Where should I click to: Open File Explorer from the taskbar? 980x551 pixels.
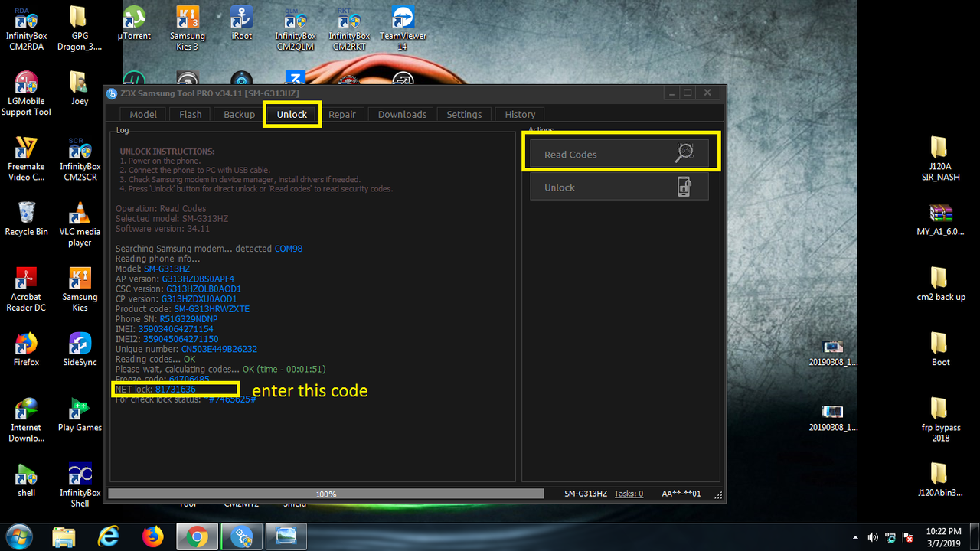click(x=64, y=536)
